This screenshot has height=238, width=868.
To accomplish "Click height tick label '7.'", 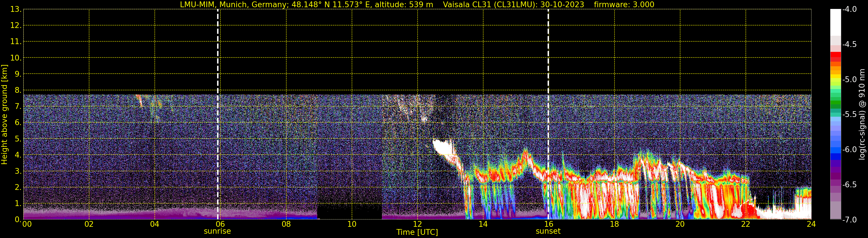I will click(18, 106).
